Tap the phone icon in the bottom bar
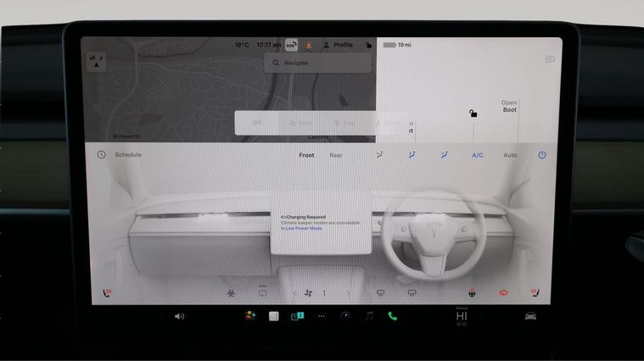The image size is (644, 361). (392, 316)
